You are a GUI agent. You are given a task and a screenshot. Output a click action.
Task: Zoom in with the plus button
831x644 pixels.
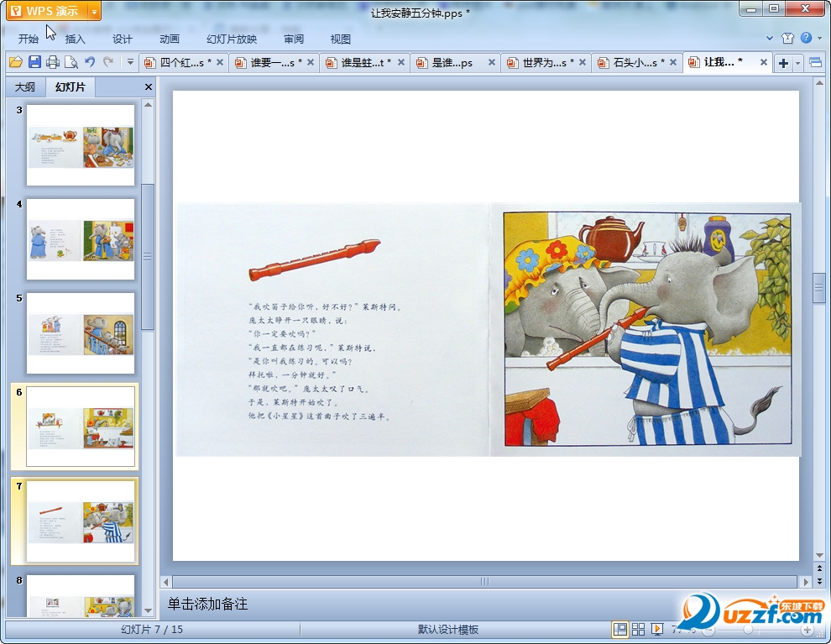pos(807,631)
